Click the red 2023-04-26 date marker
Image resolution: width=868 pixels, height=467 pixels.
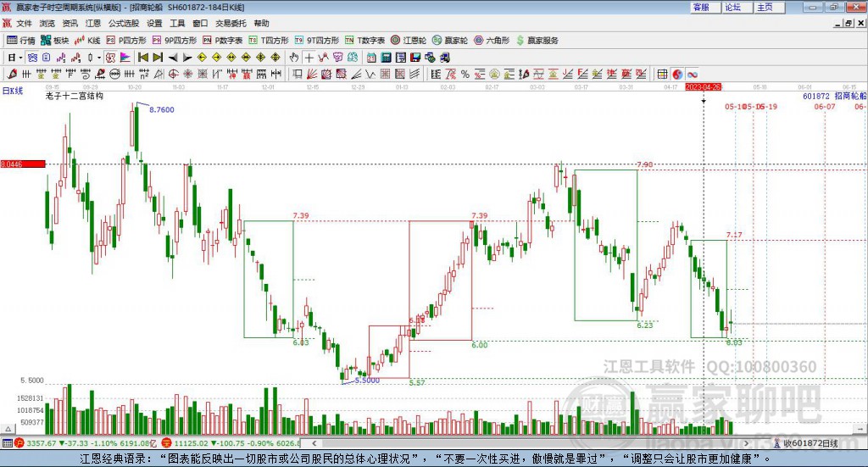(x=703, y=87)
